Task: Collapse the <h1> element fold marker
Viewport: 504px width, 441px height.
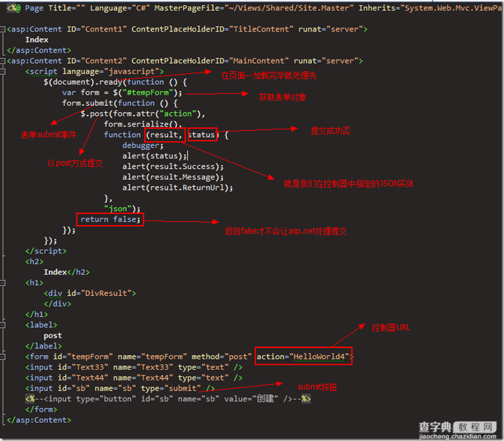Action: pyautogui.click(x=2, y=283)
